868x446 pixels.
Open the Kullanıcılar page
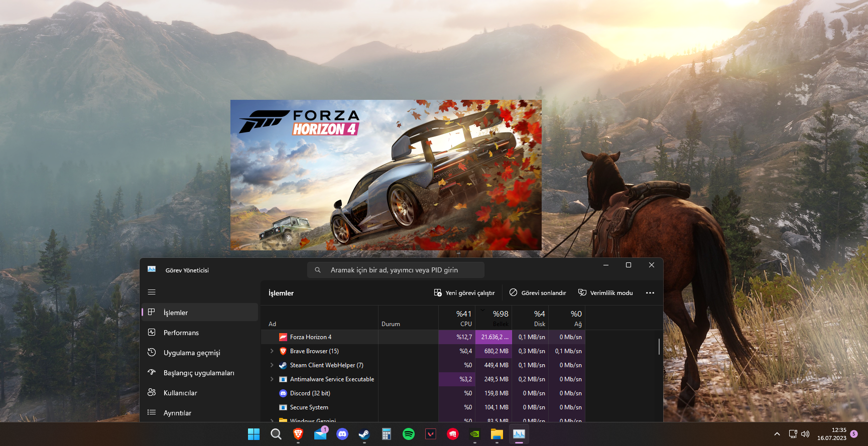point(200,393)
